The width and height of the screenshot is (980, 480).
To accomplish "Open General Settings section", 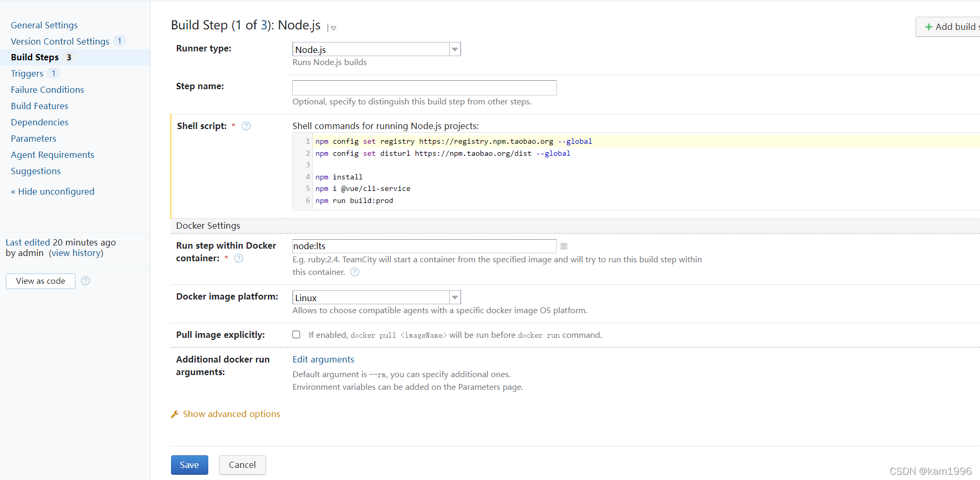I will [x=44, y=25].
